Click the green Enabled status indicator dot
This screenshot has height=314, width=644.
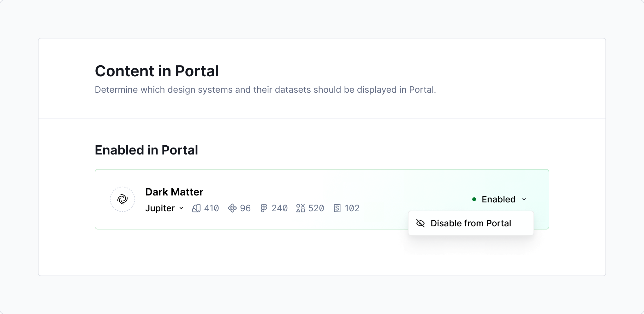474,199
